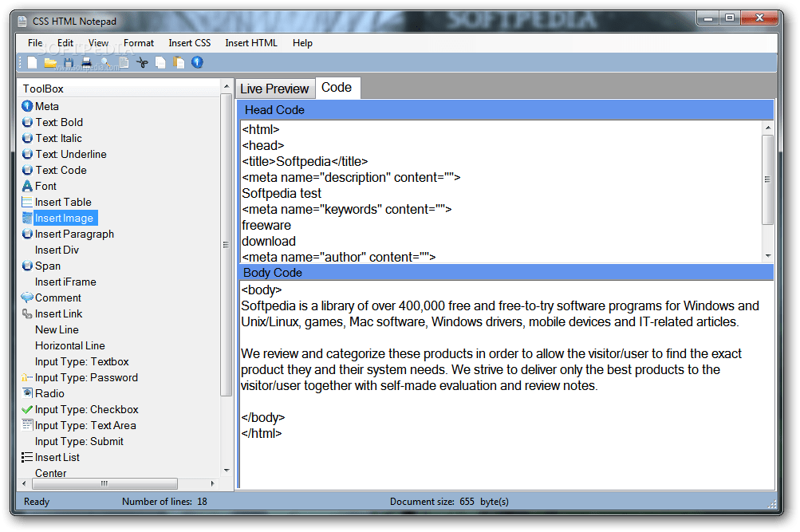Cut the selection with the scissors icon

pyautogui.click(x=142, y=62)
